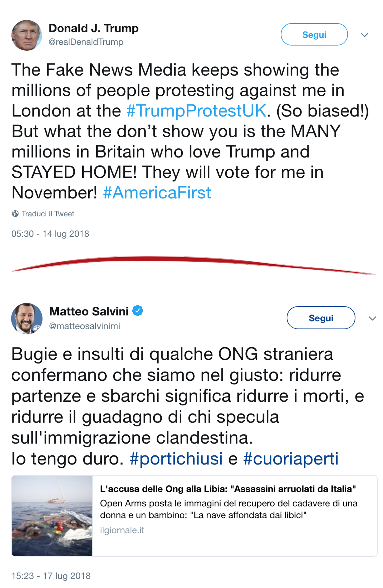Expand the chevron menu on Trump's tweet
Image resolution: width=383 pixels, height=588 pixels.
[364, 35]
